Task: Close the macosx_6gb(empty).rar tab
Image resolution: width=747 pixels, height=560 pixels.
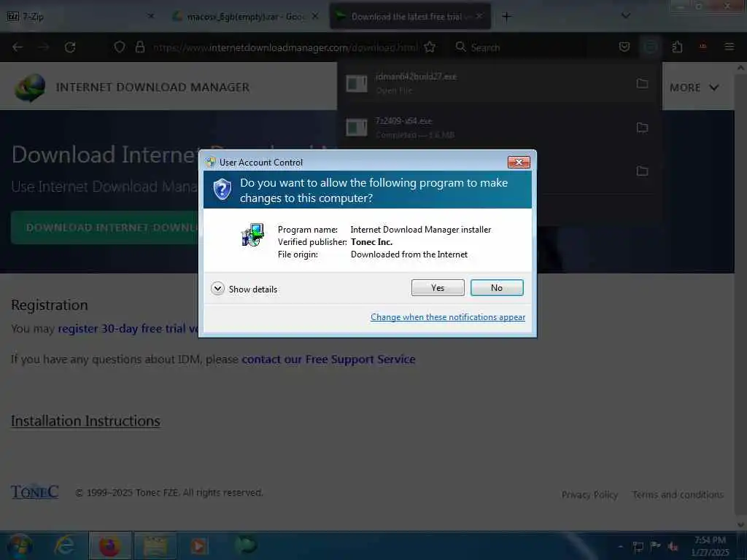Action: (x=315, y=16)
